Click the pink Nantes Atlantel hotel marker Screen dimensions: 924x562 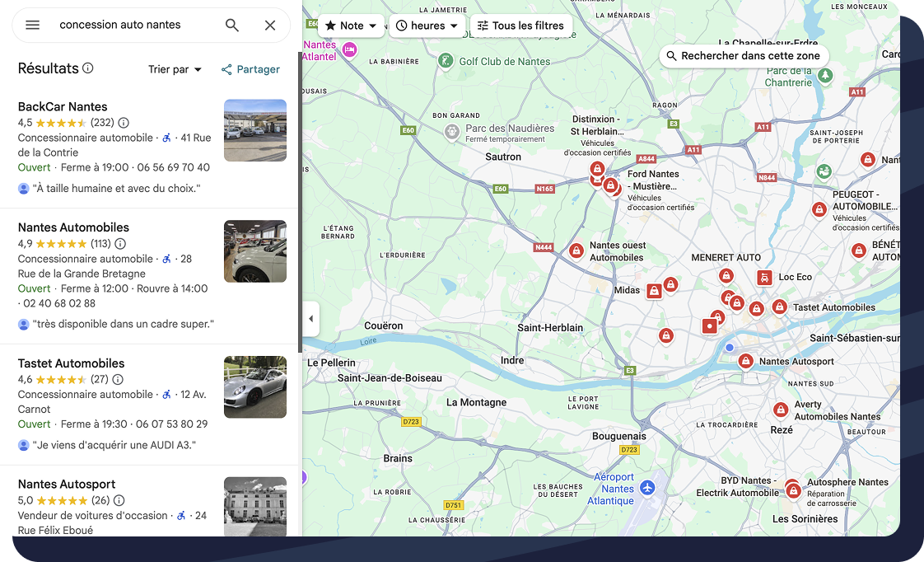[349, 50]
